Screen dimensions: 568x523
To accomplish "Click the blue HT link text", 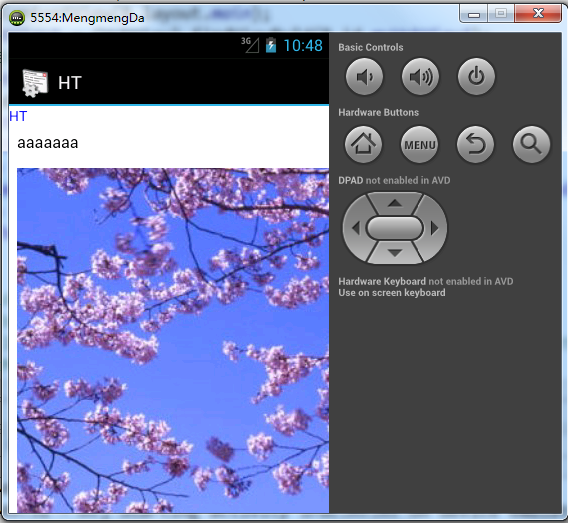I will click(18, 116).
